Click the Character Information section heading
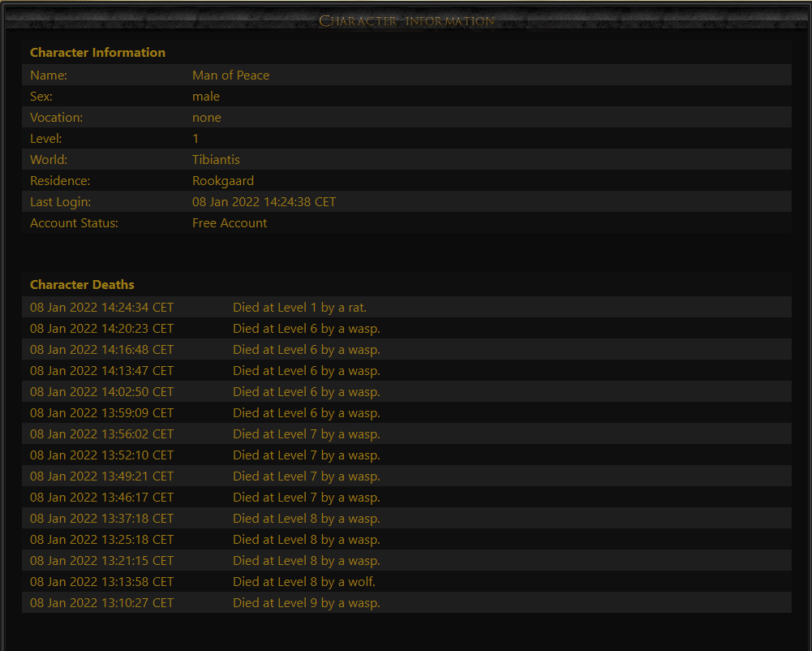 point(97,53)
